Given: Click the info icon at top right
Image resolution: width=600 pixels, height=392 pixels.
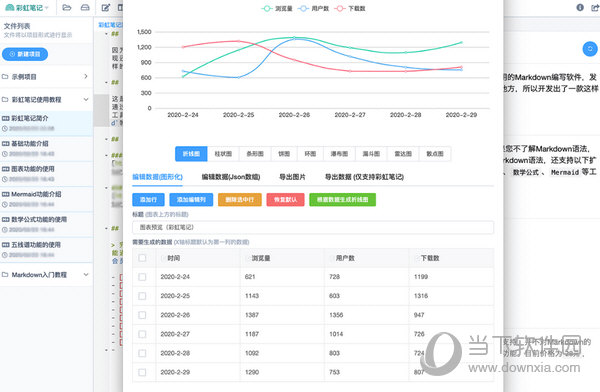Looking at the screenshot, I should 580,7.
